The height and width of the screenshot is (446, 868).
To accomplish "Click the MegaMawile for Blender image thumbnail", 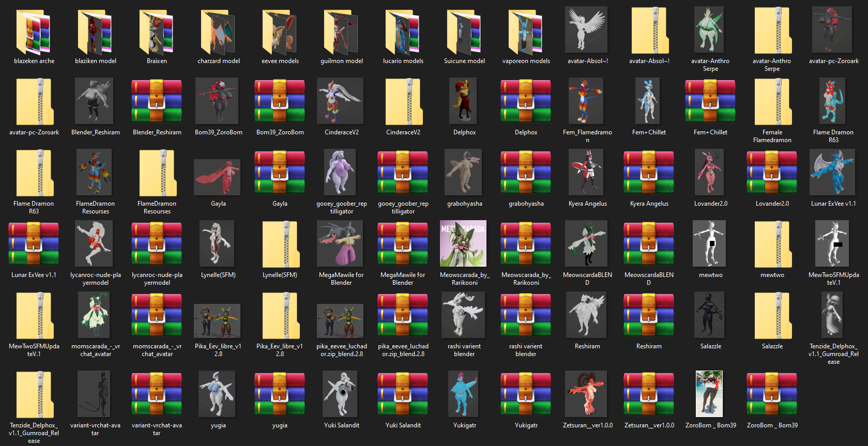I will pos(340,243).
